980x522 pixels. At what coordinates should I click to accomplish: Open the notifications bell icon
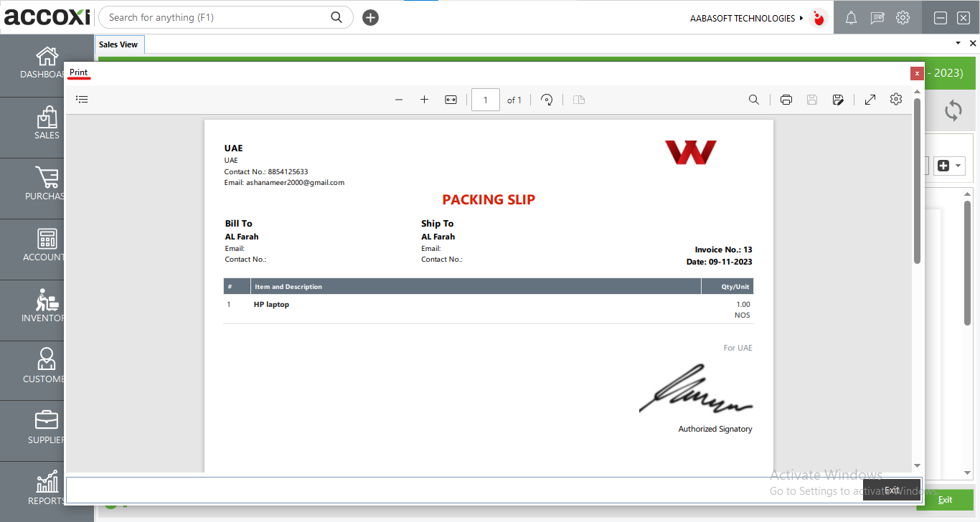click(851, 18)
